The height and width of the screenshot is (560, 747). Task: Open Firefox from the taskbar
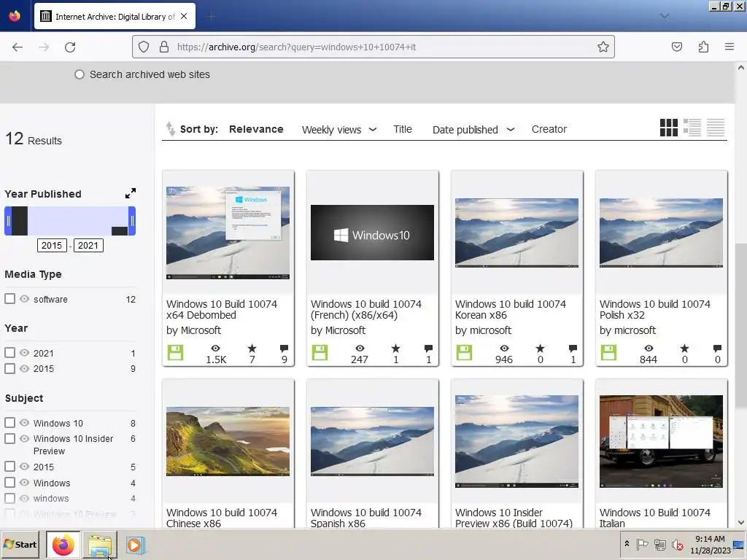pyautogui.click(x=63, y=545)
